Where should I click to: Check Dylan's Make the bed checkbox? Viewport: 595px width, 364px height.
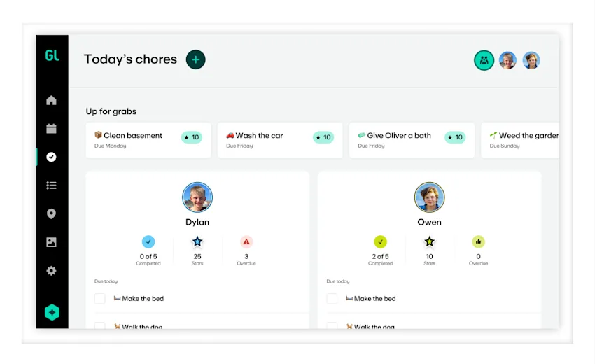(x=100, y=299)
